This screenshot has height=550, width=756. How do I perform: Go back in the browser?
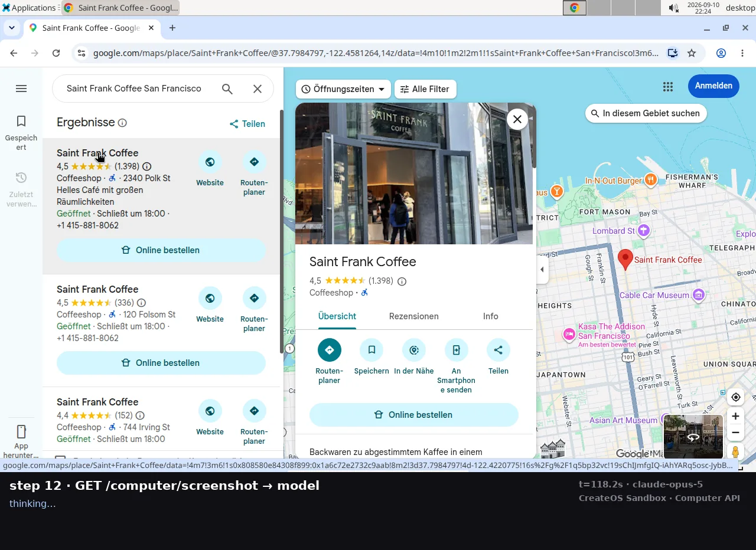click(14, 53)
